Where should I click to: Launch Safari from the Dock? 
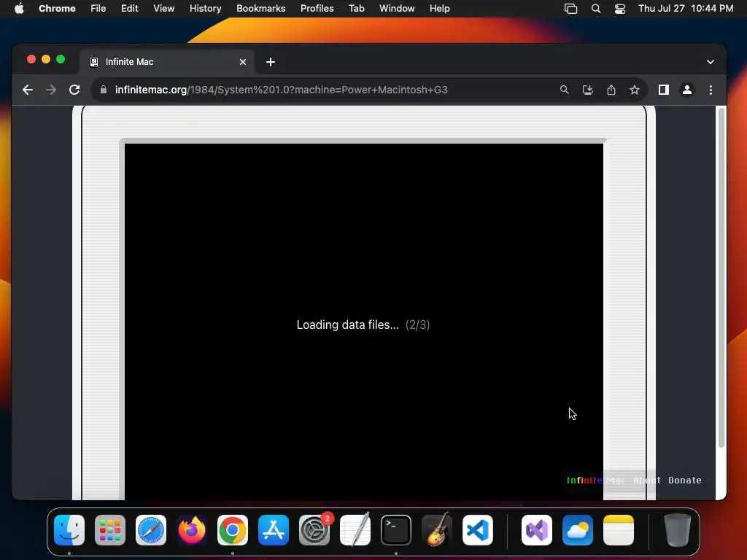151,530
